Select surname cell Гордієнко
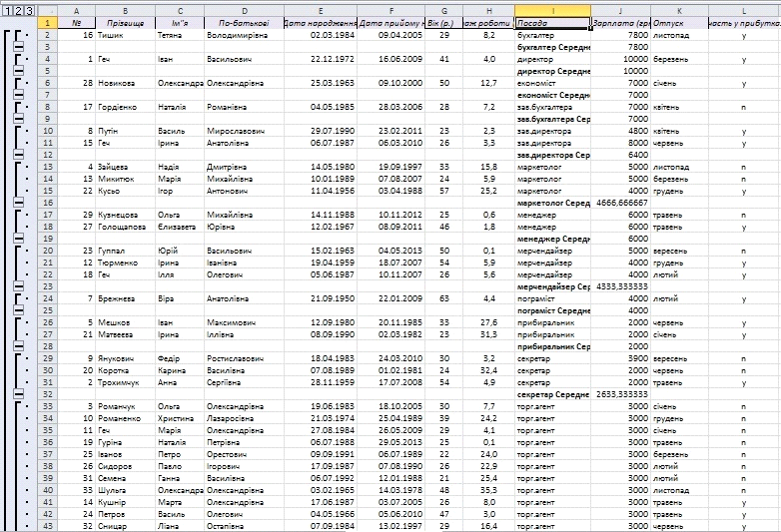Image resolution: width=781 pixels, height=532 pixels. tap(125, 107)
